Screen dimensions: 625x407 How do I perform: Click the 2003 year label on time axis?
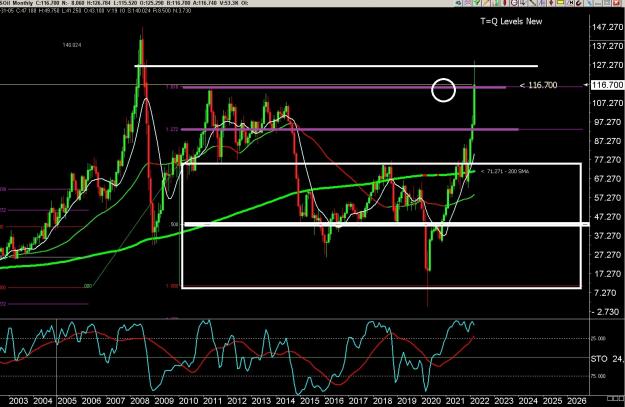[x=18, y=401]
